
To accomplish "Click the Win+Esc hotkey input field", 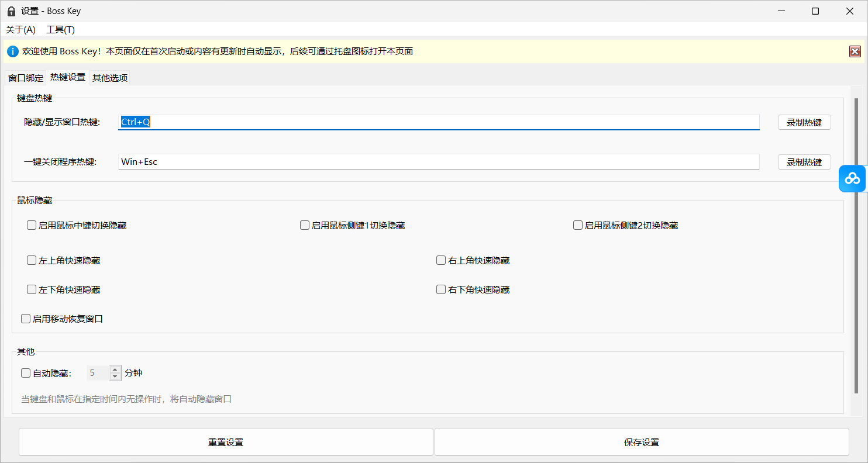I will [438, 162].
